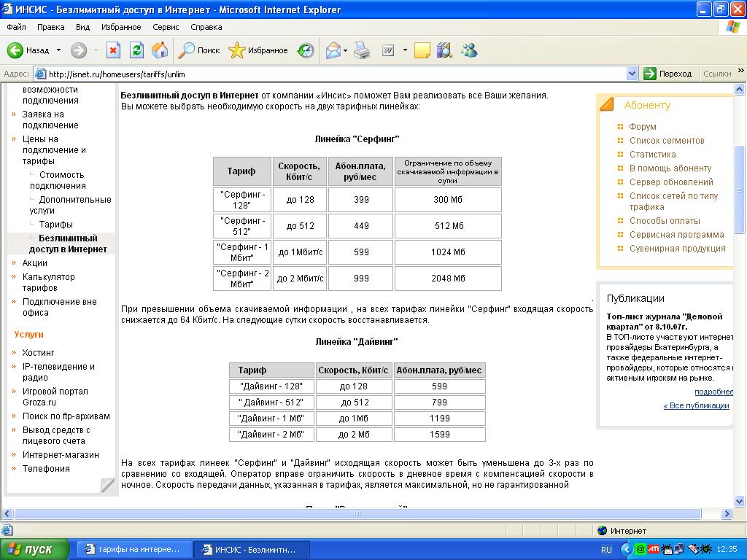The height and width of the screenshot is (560, 747).
Task: Open the yellow note Discuss icon
Action: click(422, 50)
